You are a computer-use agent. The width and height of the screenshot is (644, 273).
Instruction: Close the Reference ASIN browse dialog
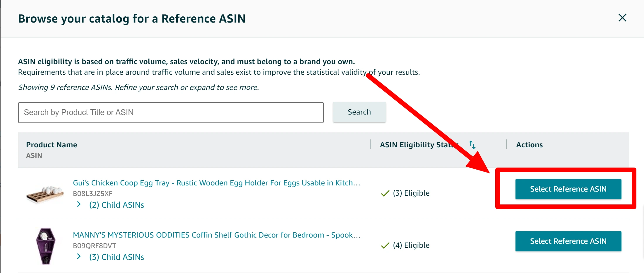622,18
